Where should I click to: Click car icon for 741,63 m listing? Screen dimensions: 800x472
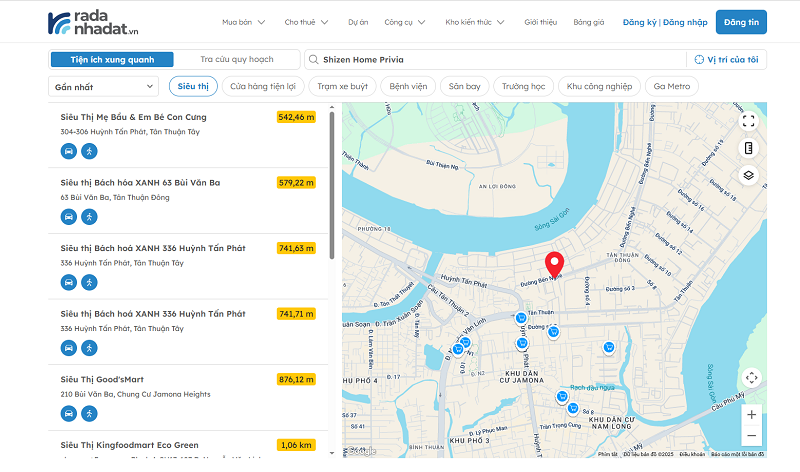pyautogui.click(x=69, y=282)
